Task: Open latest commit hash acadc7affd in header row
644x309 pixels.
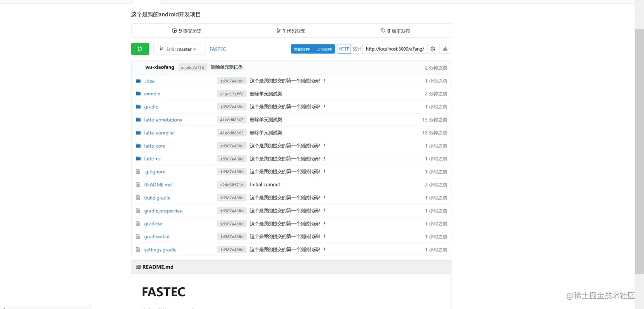Action: [x=193, y=67]
